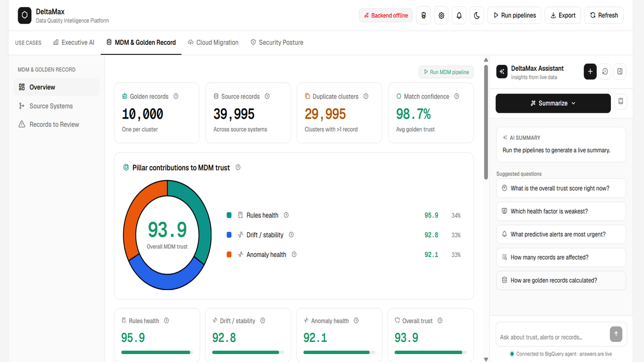Open settings via the gear icon
Image resolution: width=644 pixels, height=362 pixels.
[x=442, y=16]
